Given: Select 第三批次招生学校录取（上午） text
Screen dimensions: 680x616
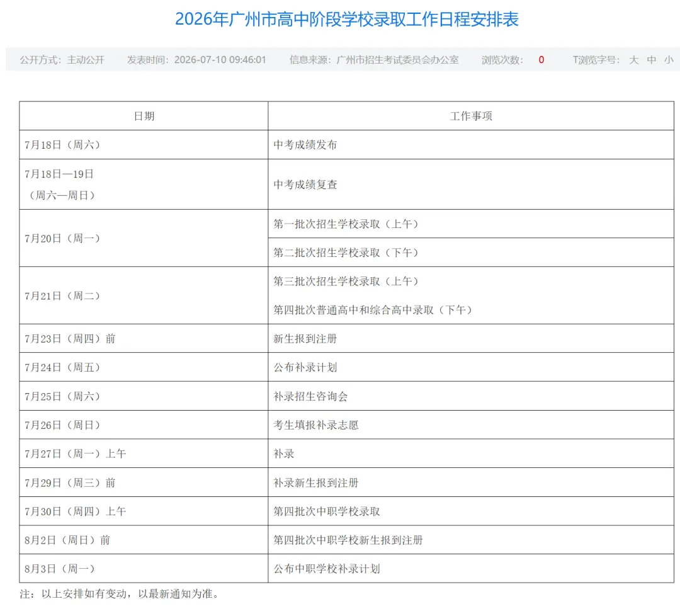Looking at the screenshot, I should tap(346, 281).
